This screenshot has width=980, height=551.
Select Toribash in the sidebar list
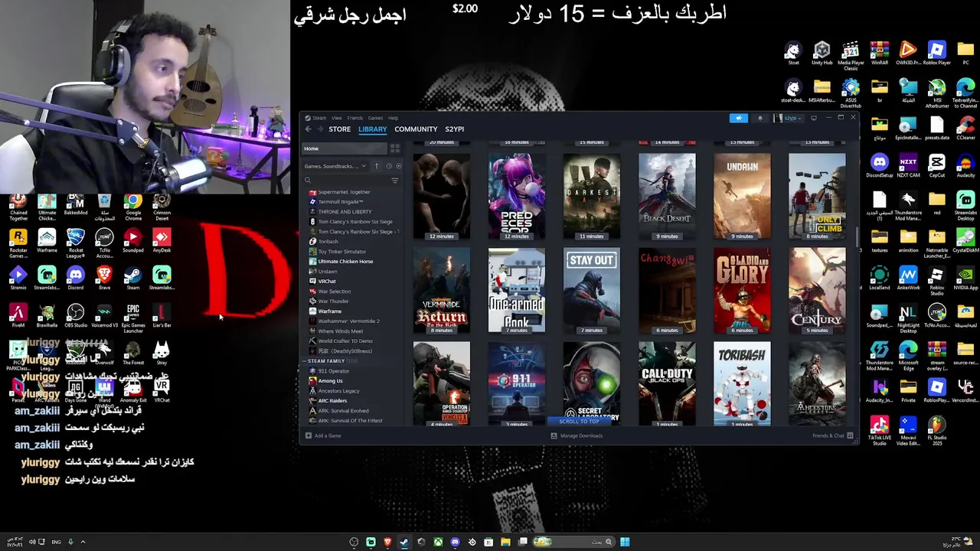pos(328,242)
